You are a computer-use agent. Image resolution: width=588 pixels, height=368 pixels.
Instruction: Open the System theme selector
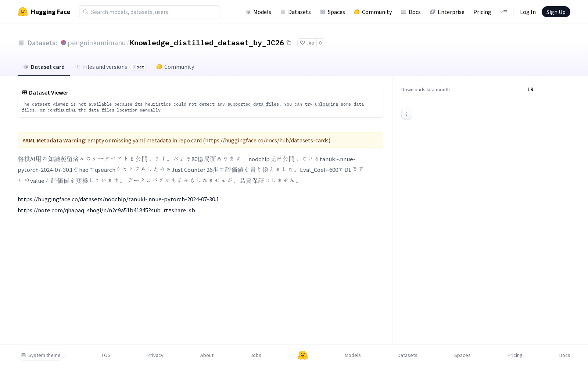[41, 355]
